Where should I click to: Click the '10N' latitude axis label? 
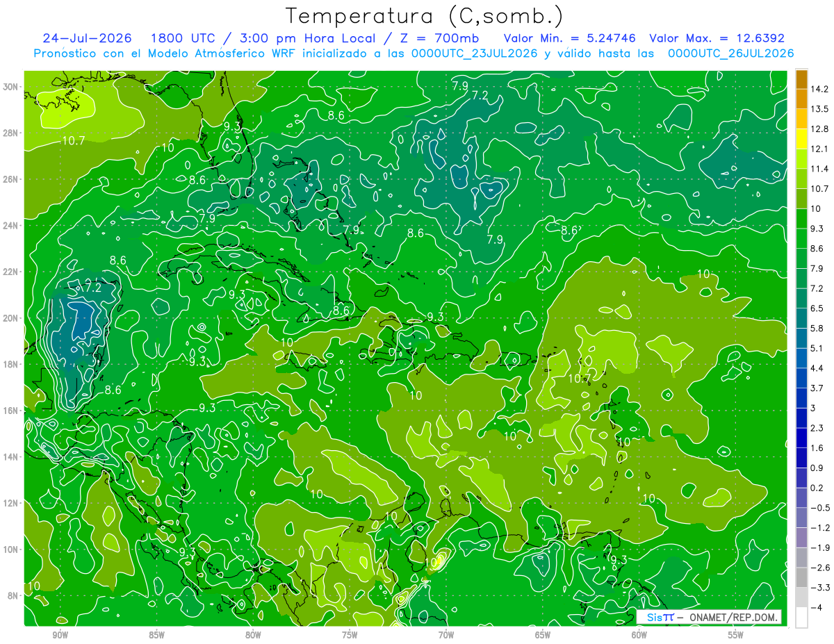pyautogui.click(x=12, y=550)
